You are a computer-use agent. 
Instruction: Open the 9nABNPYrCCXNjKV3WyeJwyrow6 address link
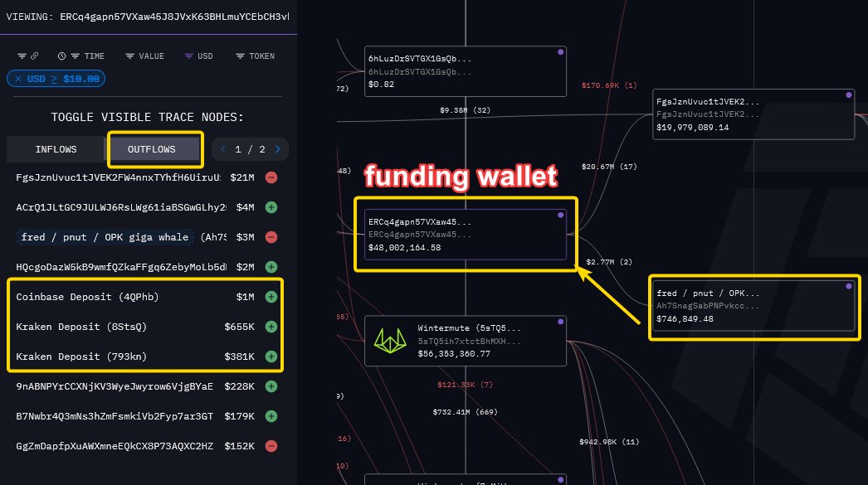coord(115,386)
